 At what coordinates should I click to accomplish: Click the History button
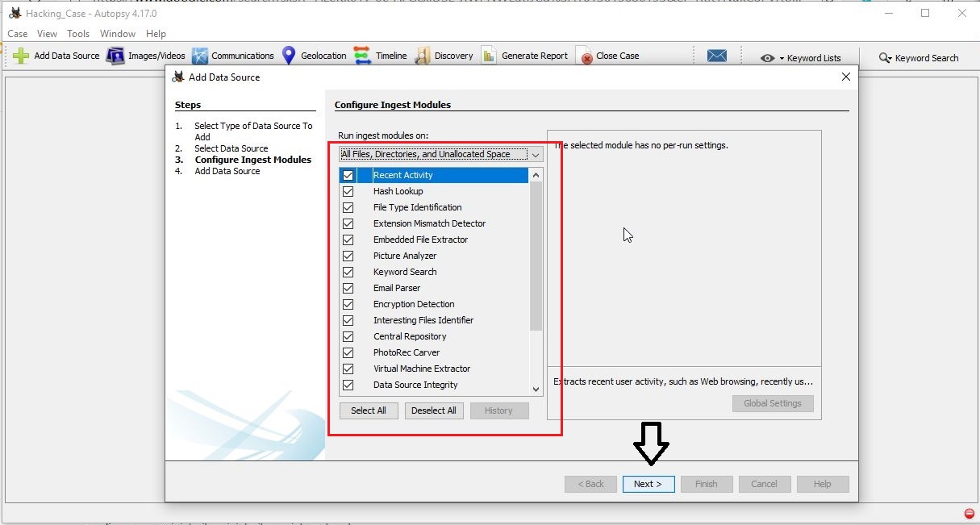[x=498, y=410]
